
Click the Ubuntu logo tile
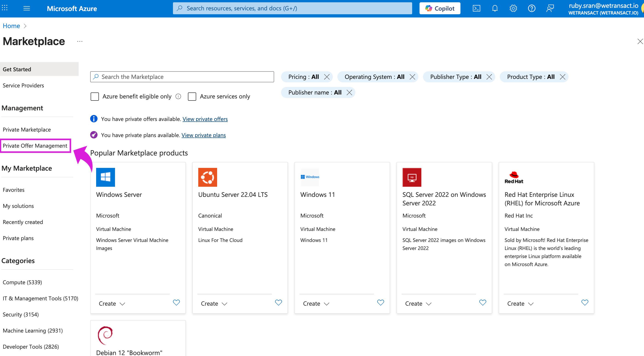click(207, 177)
